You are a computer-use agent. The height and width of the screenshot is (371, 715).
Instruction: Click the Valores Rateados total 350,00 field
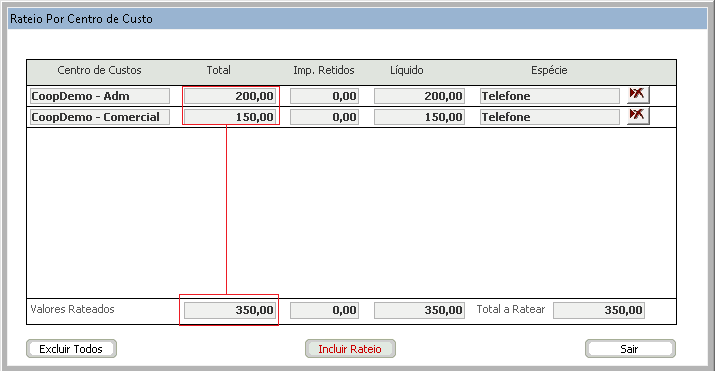pyautogui.click(x=230, y=310)
